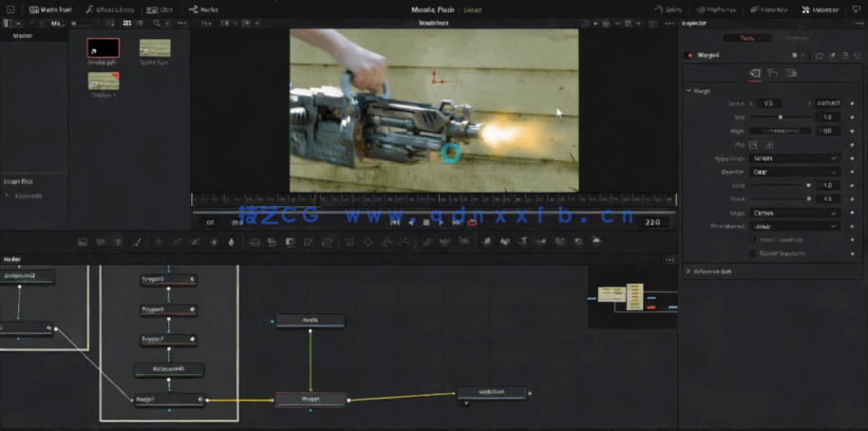
Task: Stop playback
Action: (x=426, y=222)
